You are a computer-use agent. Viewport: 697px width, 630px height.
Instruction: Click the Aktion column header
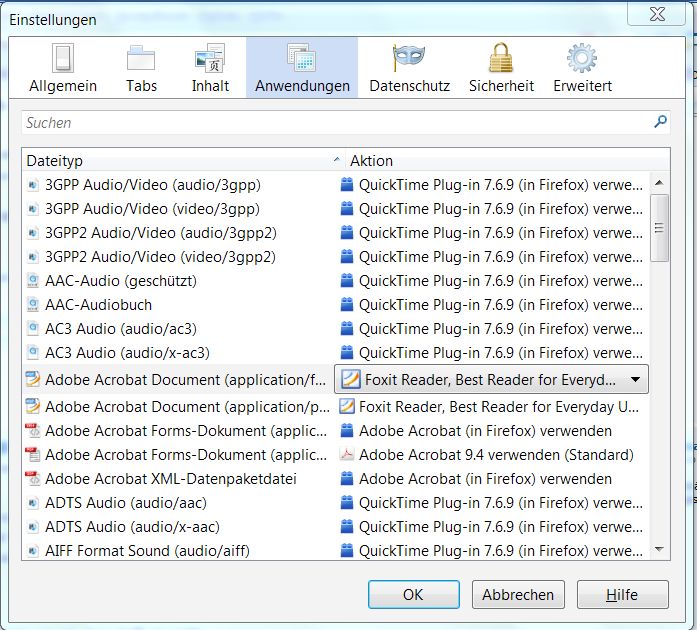click(500, 160)
